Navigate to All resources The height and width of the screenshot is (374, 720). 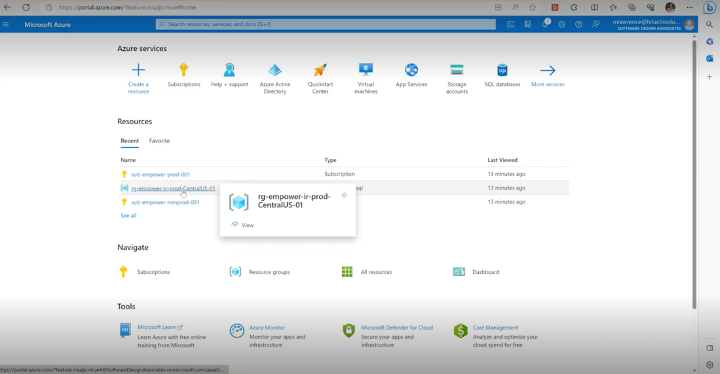376,272
